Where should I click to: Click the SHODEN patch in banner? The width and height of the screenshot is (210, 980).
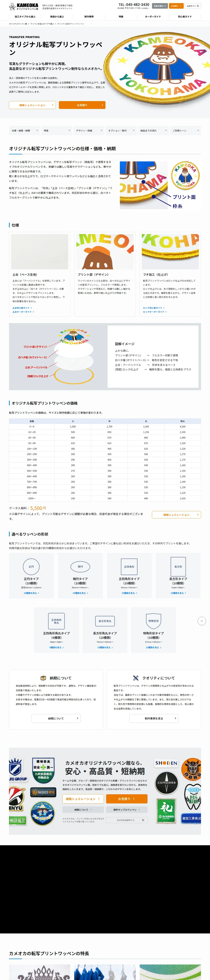pyautogui.click(x=166, y=763)
